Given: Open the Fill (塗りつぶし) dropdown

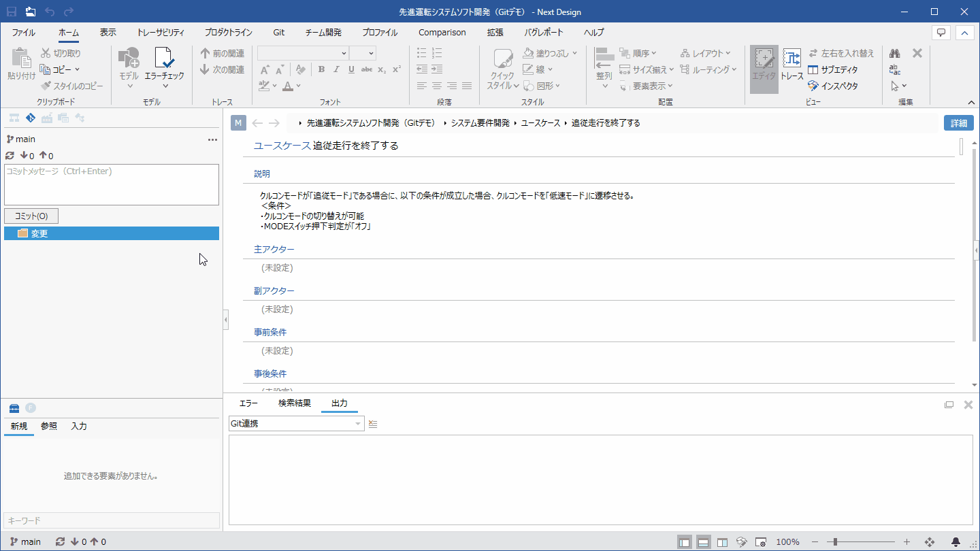Looking at the screenshot, I should 574,53.
